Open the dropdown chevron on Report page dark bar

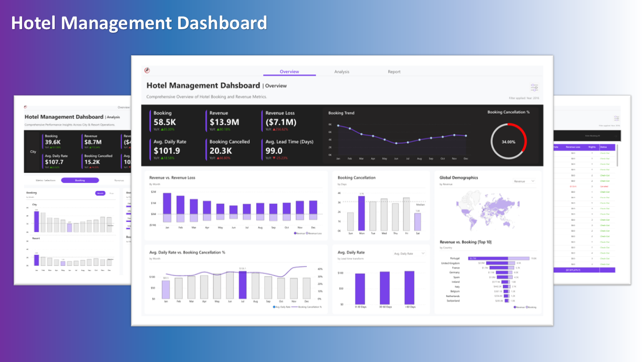pyautogui.click(x=617, y=136)
